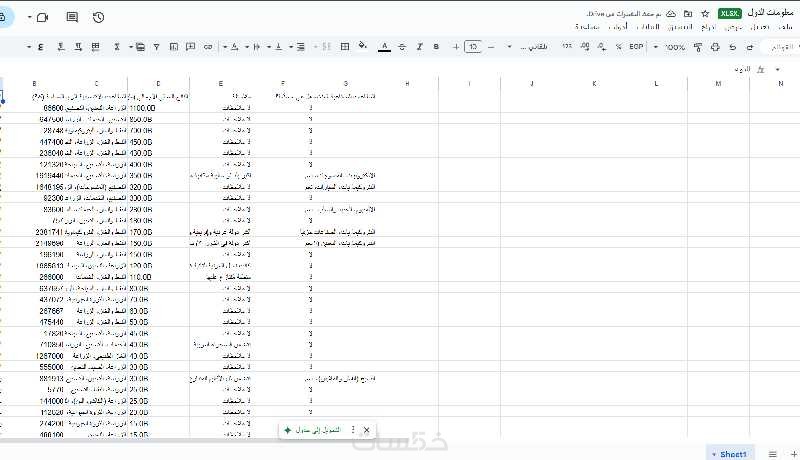Apply EGP currency format
The height and width of the screenshot is (460, 800).
click(x=636, y=46)
